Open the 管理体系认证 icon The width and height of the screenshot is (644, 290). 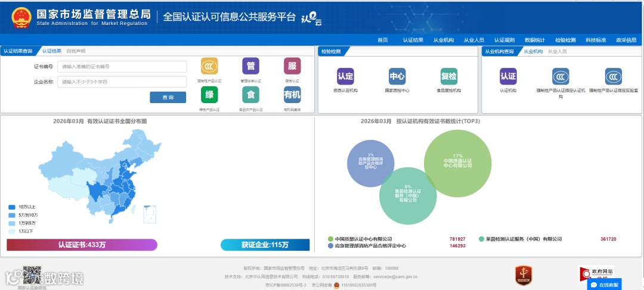pyautogui.click(x=250, y=66)
